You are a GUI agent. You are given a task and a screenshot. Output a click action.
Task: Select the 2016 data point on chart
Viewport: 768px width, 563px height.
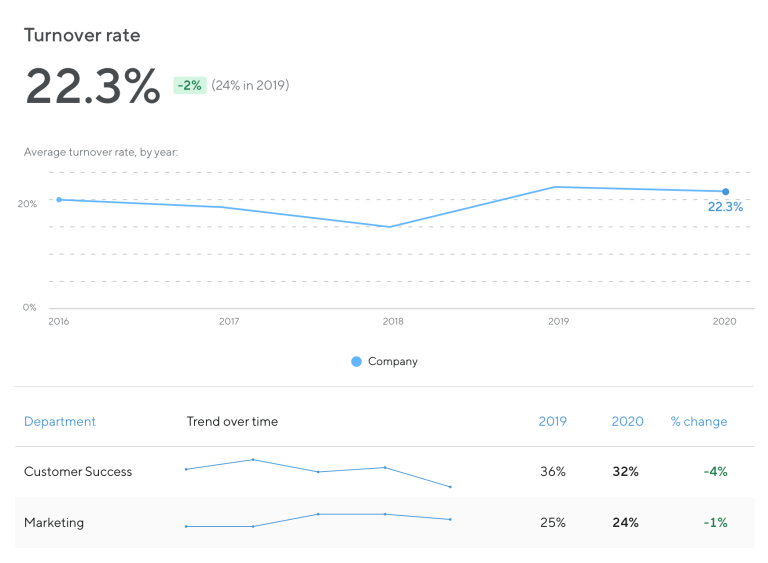[x=59, y=199]
